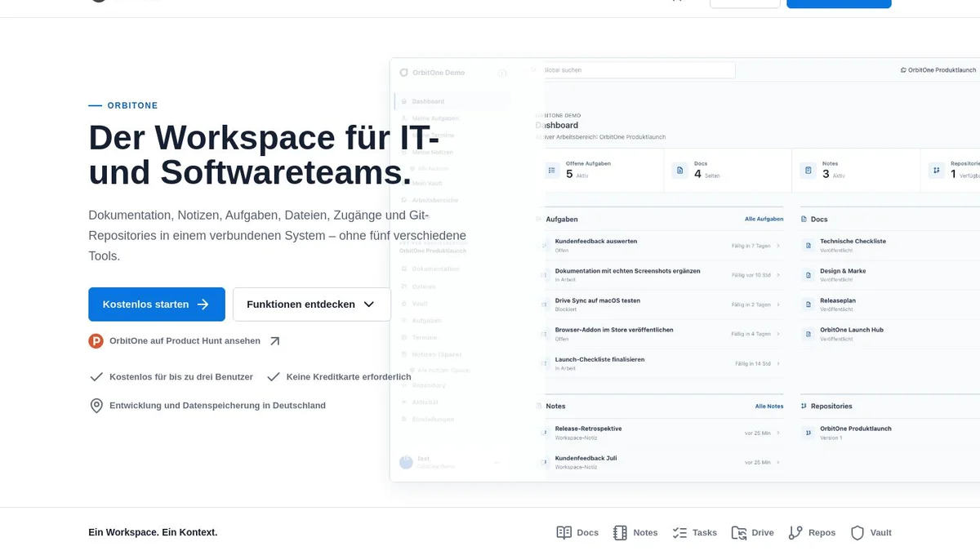Click the Kostenlos starten button
This screenshot has height=551, width=980.
coord(157,304)
